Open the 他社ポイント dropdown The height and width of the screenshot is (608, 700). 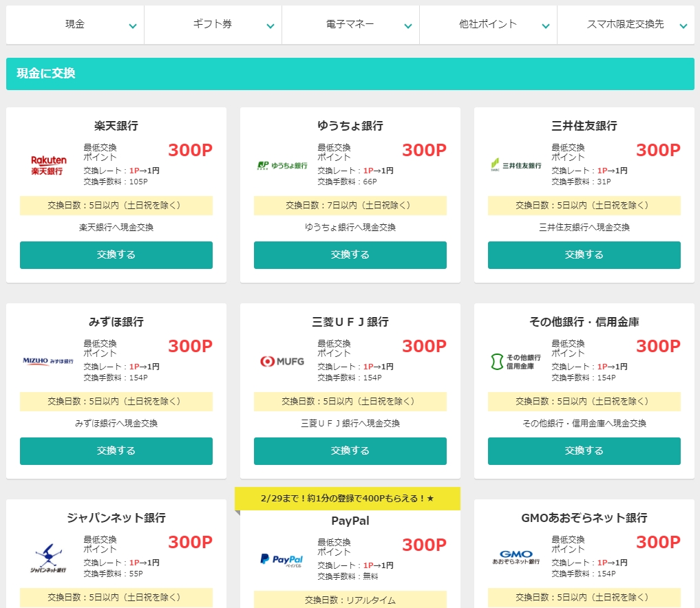click(488, 25)
